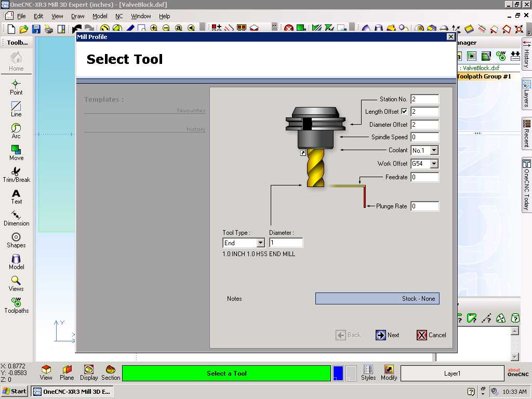Open the Tool Type dropdown
The height and width of the screenshot is (399, 532).
click(x=260, y=243)
